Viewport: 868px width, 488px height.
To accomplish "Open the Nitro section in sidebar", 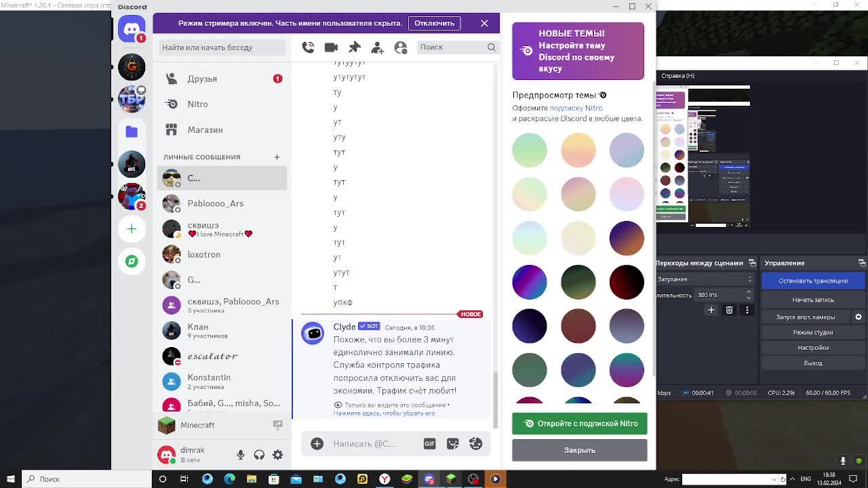I will [x=222, y=104].
